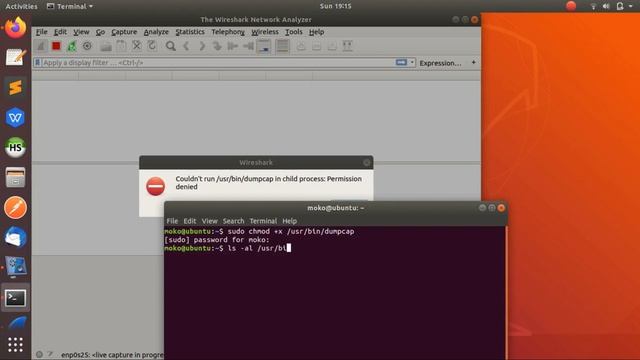Toggle packet colorization icon
640x360 pixels.
pos(282,46)
